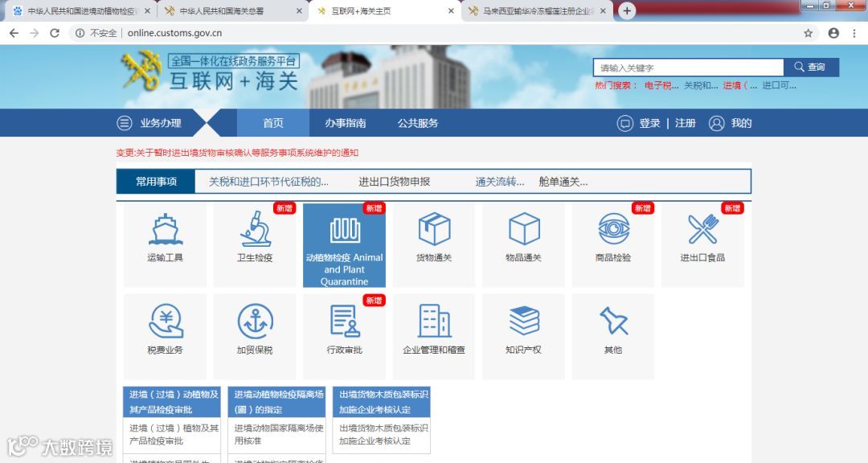Select the 常用事项 tab
This screenshot has width=868, height=463.
tap(156, 182)
